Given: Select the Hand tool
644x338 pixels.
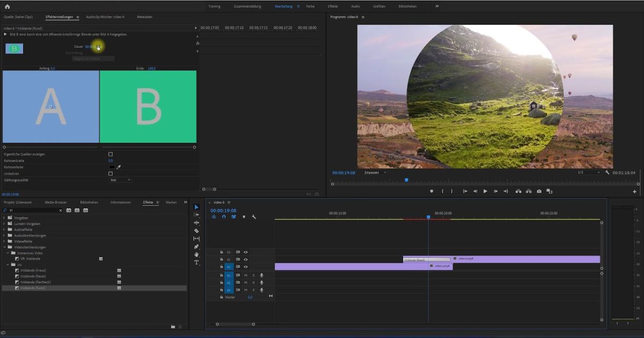Looking at the screenshot, I should [x=196, y=254].
